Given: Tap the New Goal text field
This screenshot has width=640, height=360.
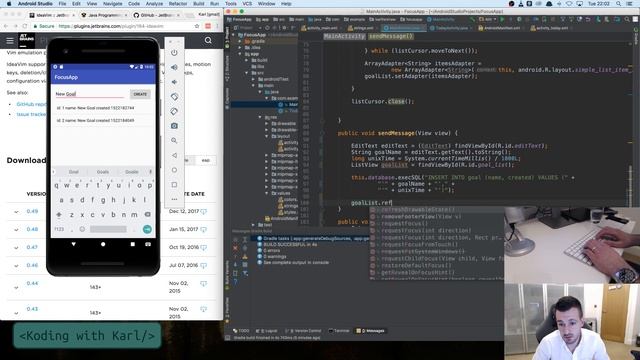Looking at the screenshot, I should tap(90, 94).
